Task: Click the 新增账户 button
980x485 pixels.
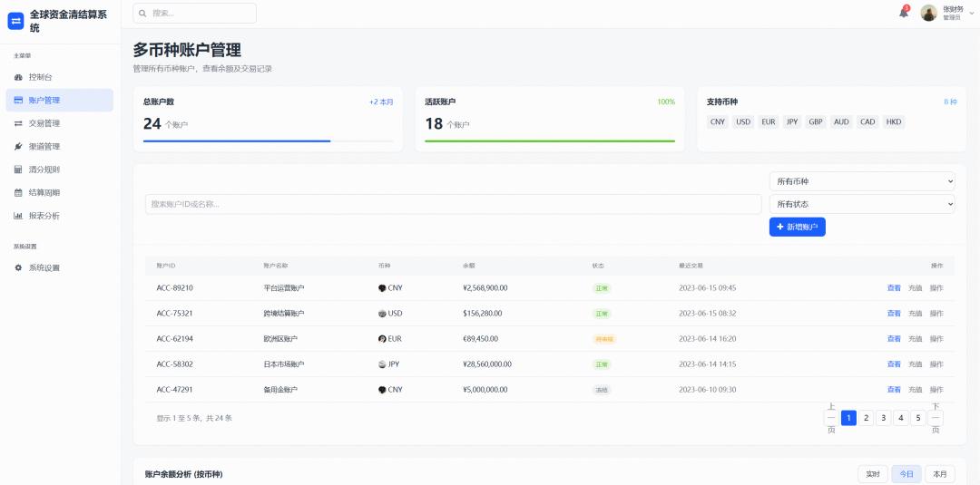Action: pos(797,228)
